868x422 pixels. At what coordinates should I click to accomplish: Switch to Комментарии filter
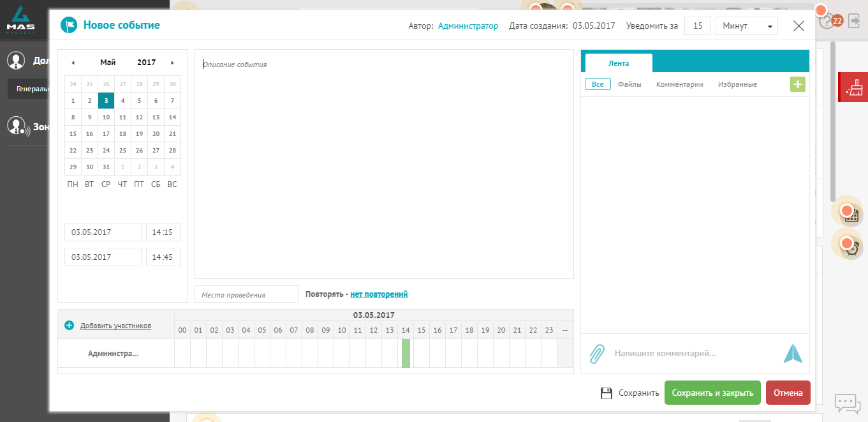point(680,84)
